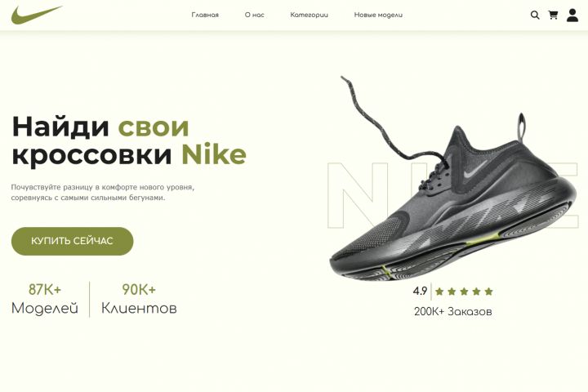Open the shopping cart icon
The height and width of the screenshot is (392, 588).
553,15
